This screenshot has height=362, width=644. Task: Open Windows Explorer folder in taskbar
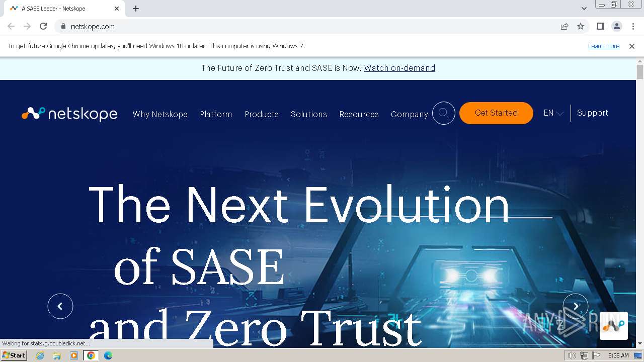(57, 355)
